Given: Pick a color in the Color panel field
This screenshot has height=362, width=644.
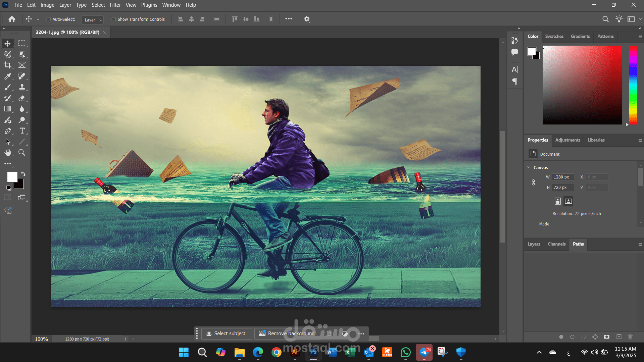Looking at the screenshot, I should pyautogui.click(x=582, y=85).
